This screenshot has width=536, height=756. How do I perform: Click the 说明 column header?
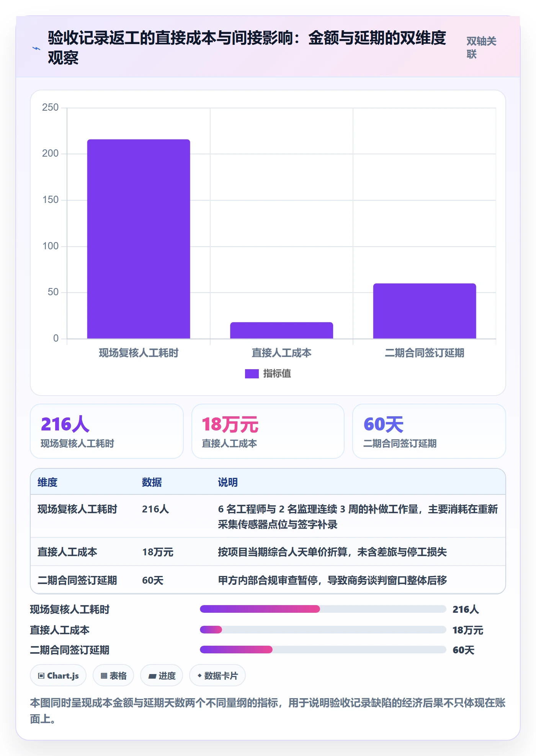tap(228, 482)
